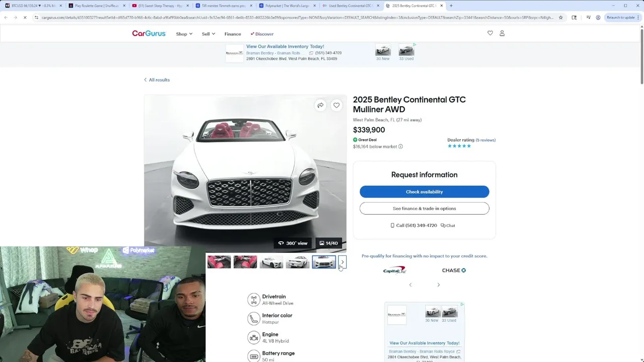Bookmark this page with star icon
This screenshot has height=362, width=644.
(x=560, y=18)
